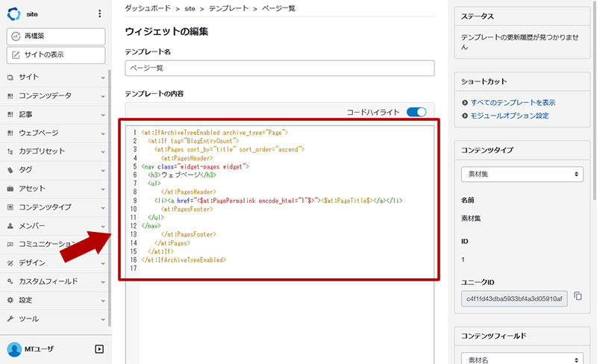Click the タグ tag icon
Viewport: 597px width, 364px height.
tap(10, 170)
